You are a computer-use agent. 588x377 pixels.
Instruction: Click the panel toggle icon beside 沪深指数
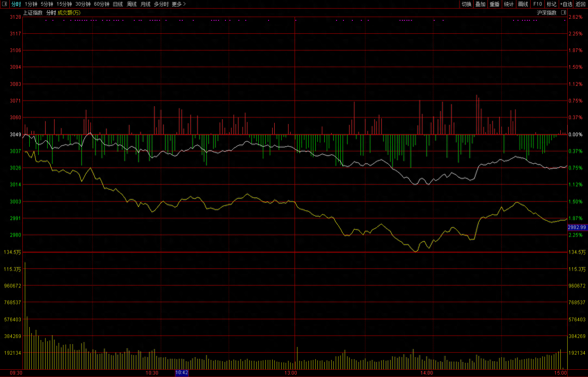click(x=564, y=13)
